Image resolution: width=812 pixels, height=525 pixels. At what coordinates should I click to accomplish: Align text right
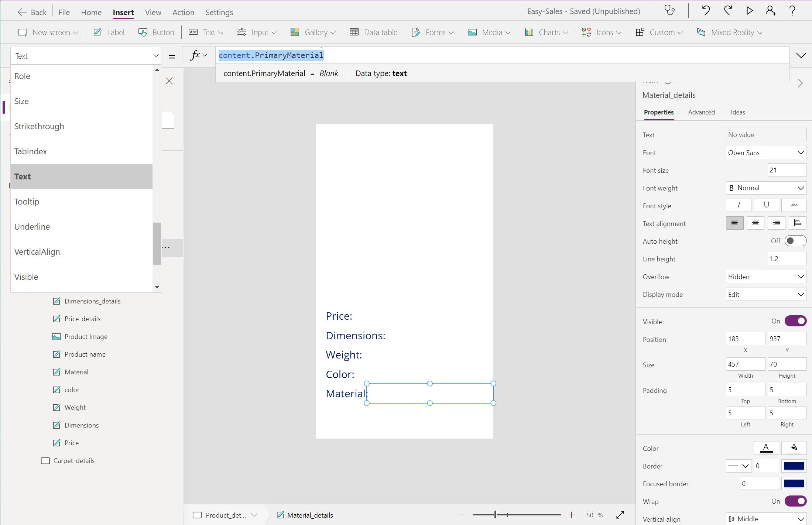pyautogui.click(x=777, y=223)
